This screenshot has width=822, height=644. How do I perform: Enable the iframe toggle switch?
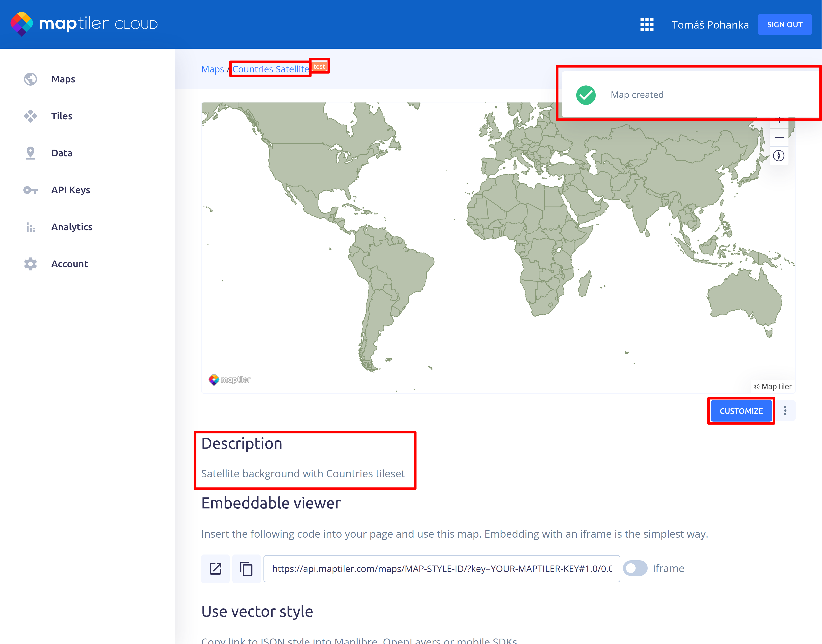point(635,568)
